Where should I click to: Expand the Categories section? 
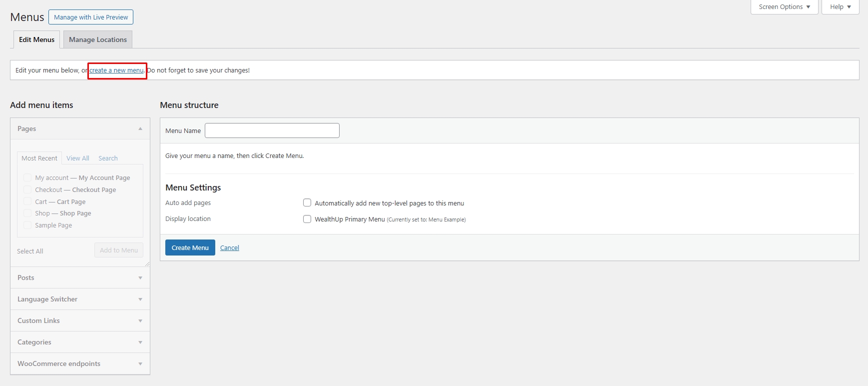click(x=140, y=342)
